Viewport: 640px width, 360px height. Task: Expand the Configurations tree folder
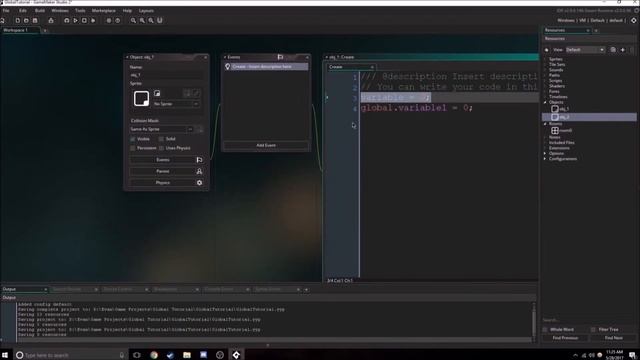[x=545, y=159]
